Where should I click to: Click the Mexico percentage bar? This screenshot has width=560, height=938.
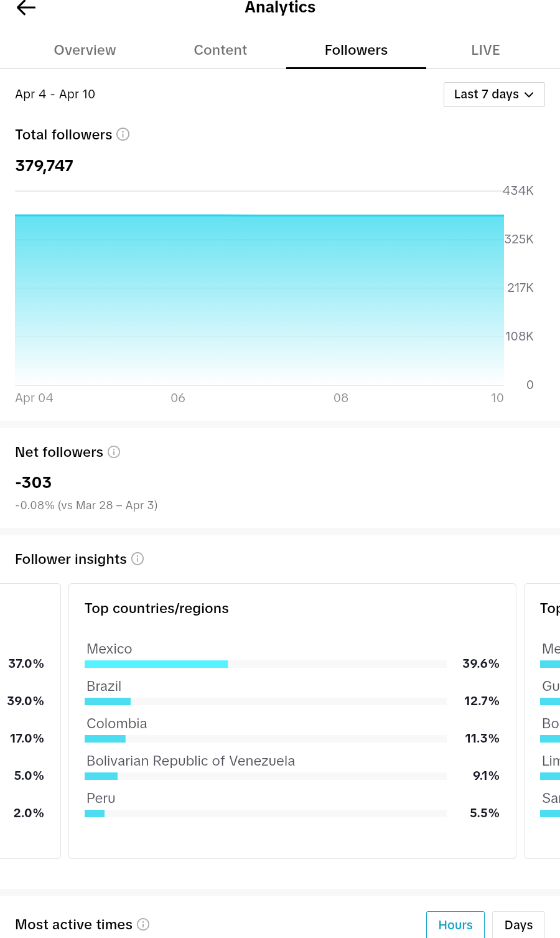266,664
